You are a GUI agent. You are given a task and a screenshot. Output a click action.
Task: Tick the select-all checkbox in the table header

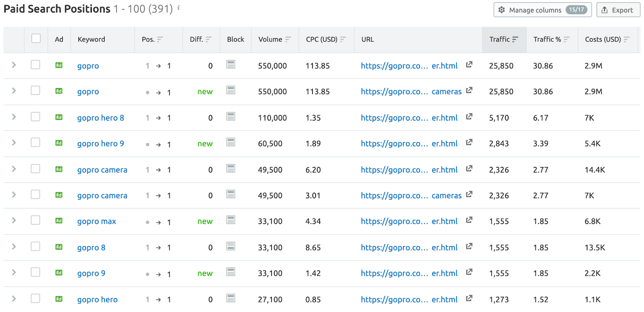point(36,38)
